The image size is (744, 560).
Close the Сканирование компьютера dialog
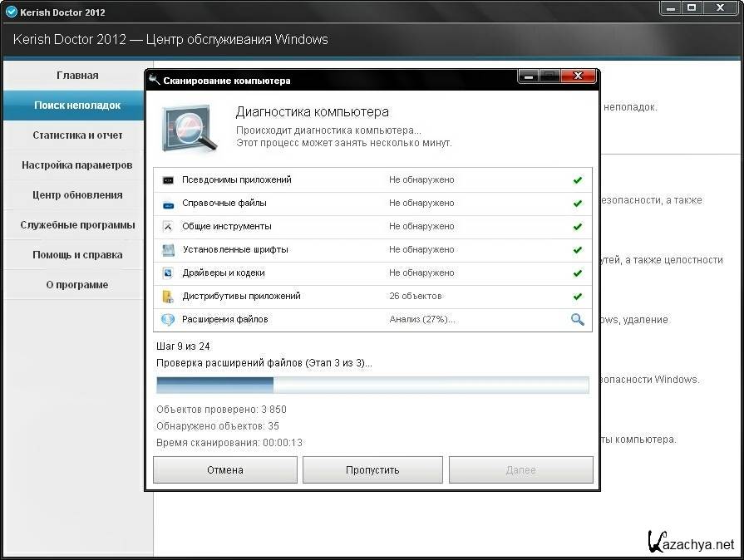click(x=578, y=77)
